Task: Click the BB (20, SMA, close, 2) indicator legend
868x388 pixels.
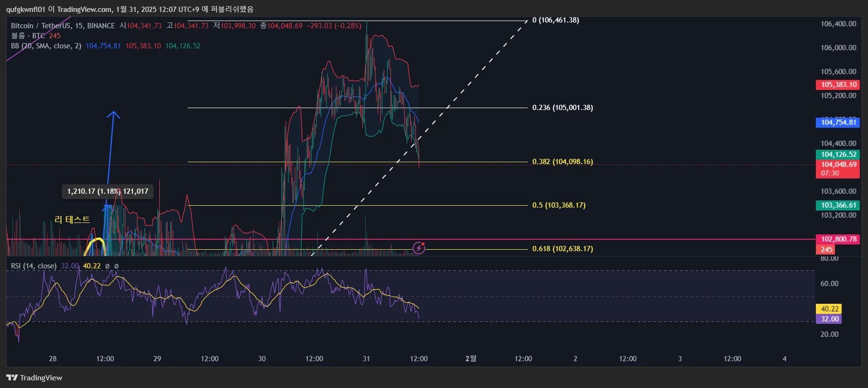Action: click(x=46, y=46)
